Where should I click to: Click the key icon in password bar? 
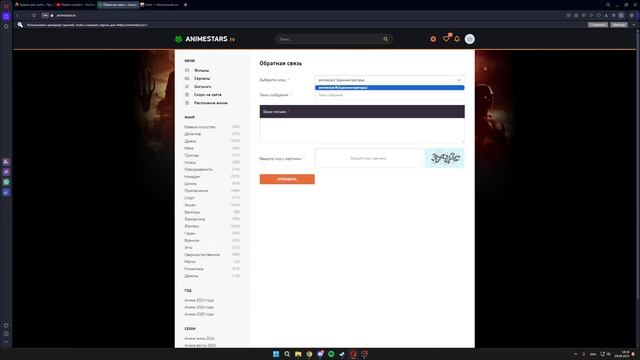[x=20, y=25]
